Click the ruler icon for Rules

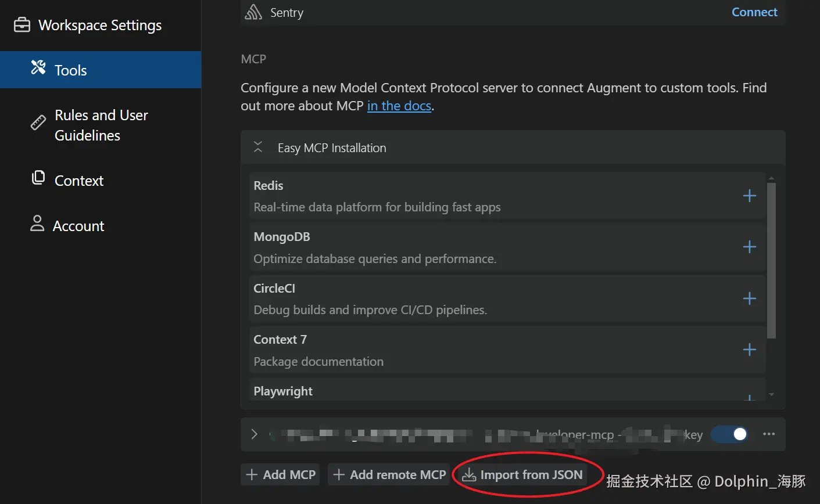point(38,123)
